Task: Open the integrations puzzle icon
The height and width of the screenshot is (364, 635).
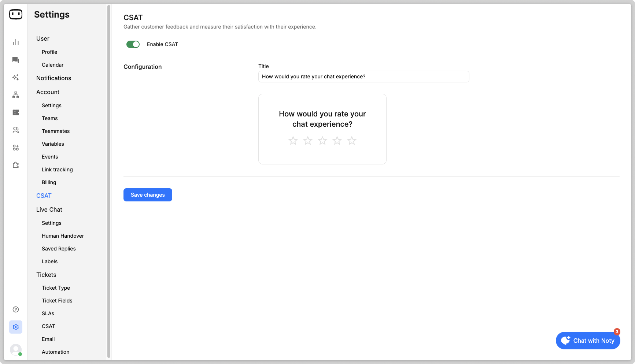Action: 16,165
